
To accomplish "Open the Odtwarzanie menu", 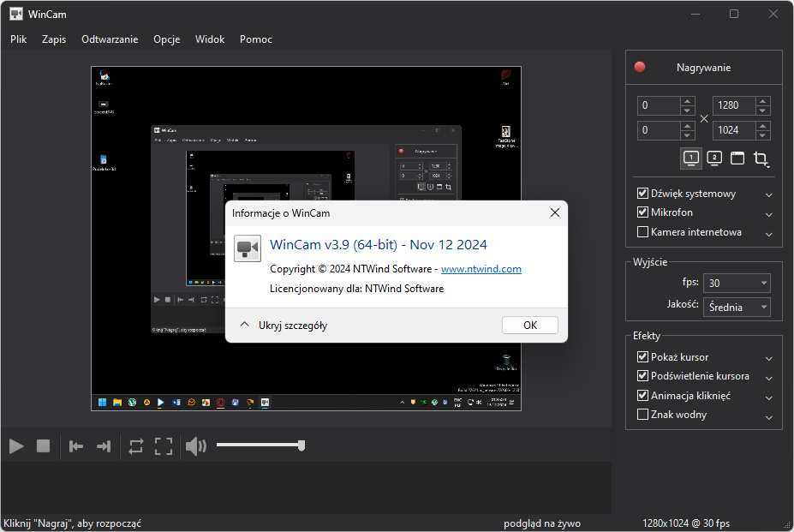I will tap(110, 39).
